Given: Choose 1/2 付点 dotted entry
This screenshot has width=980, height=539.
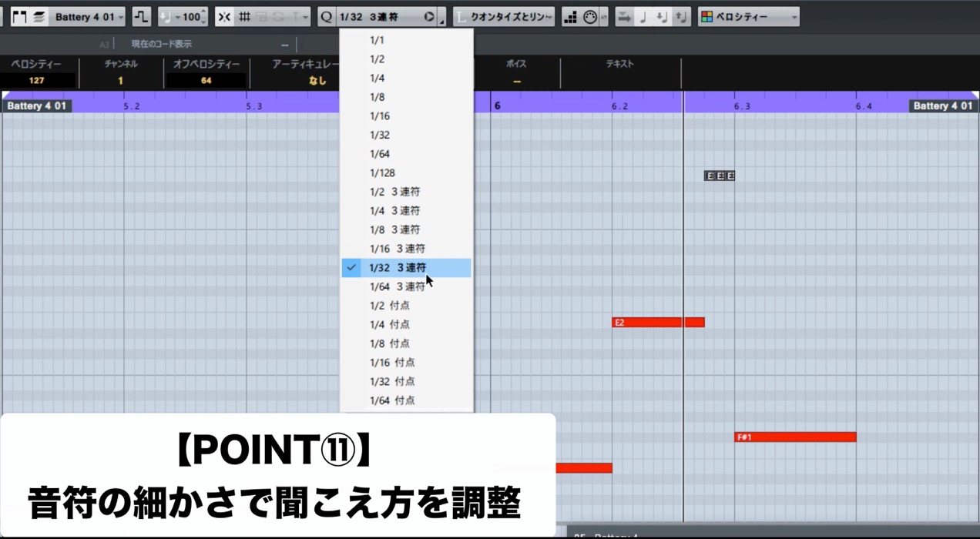Looking at the screenshot, I should coord(406,306).
